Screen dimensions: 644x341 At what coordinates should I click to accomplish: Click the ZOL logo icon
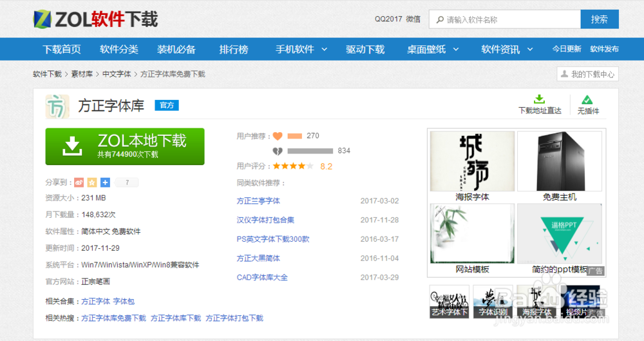coord(43,19)
